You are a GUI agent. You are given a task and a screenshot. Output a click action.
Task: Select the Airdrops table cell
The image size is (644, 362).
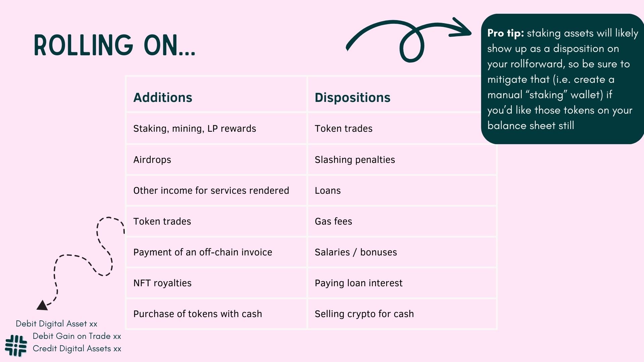coord(216,159)
